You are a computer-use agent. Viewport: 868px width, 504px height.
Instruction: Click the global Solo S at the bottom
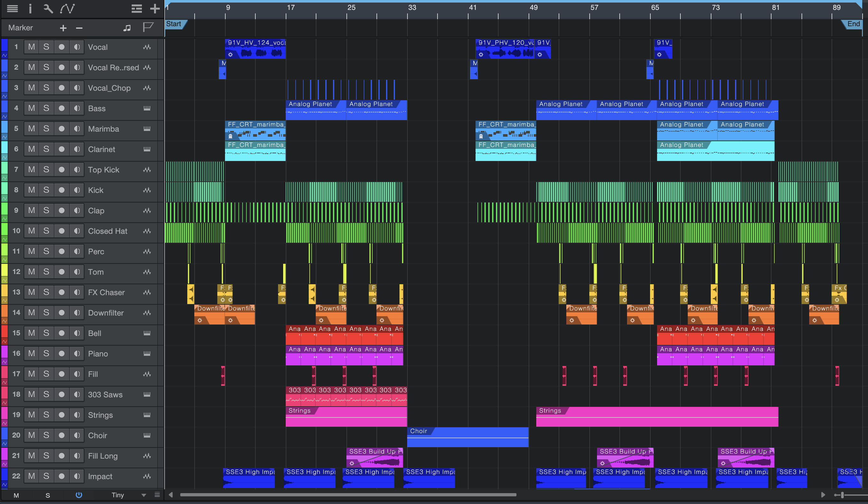pyautogui.click(x=48, y=495)
